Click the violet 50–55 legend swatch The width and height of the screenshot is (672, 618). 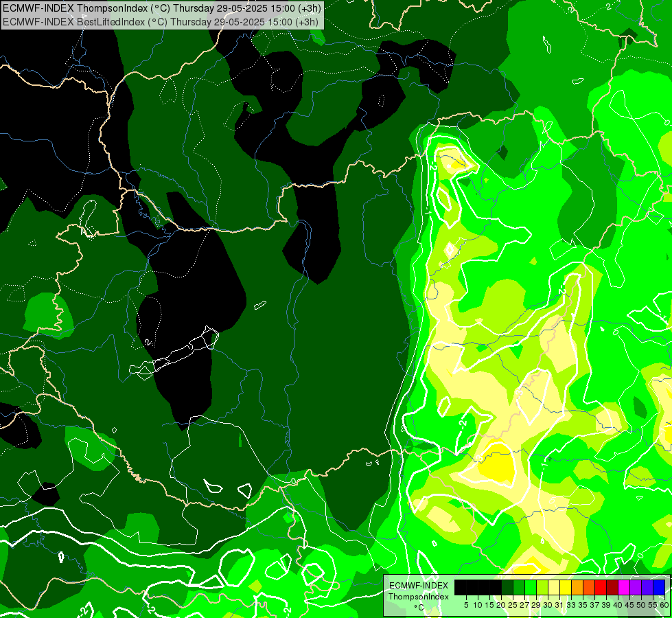647,587
